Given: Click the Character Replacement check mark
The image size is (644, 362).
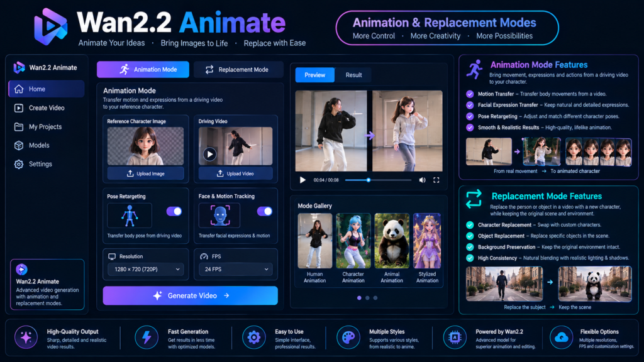Looking at the screenshot, I should 470,225.
